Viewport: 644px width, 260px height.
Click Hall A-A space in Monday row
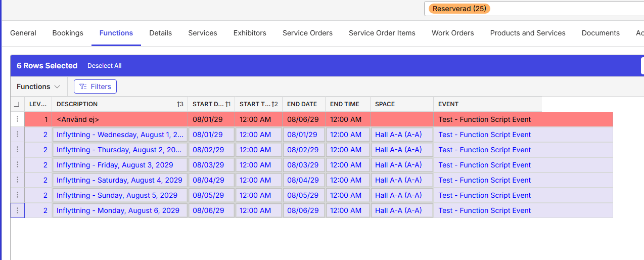402,210
